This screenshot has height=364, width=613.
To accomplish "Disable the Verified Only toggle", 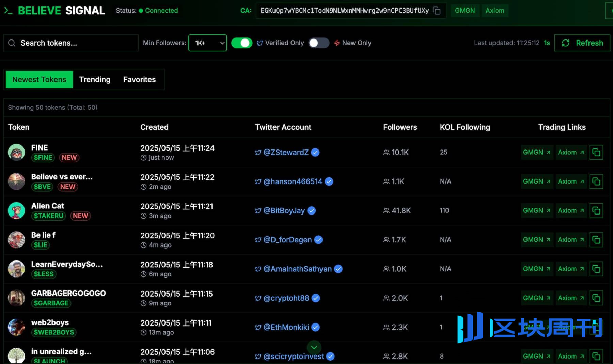I will coord(242,43).
